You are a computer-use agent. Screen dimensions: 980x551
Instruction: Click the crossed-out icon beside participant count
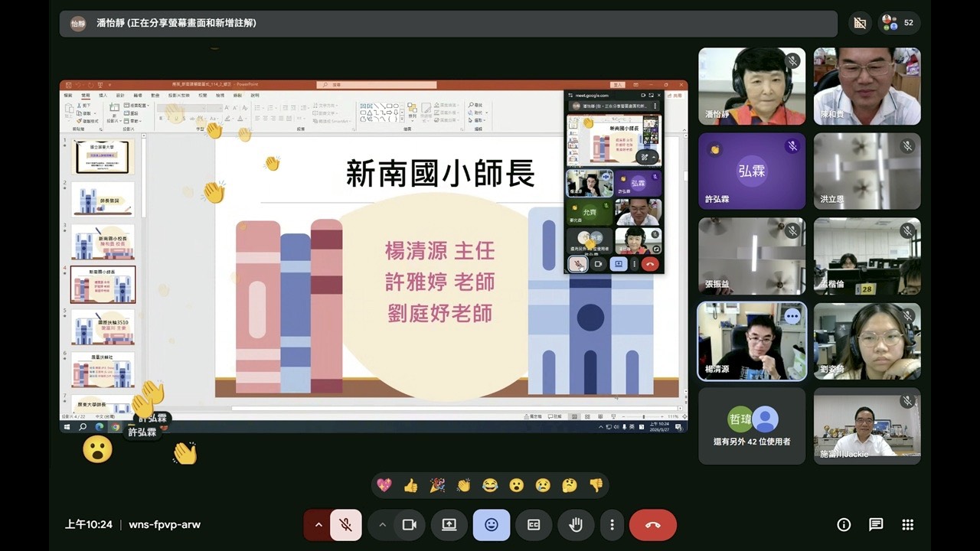[860, 23]
